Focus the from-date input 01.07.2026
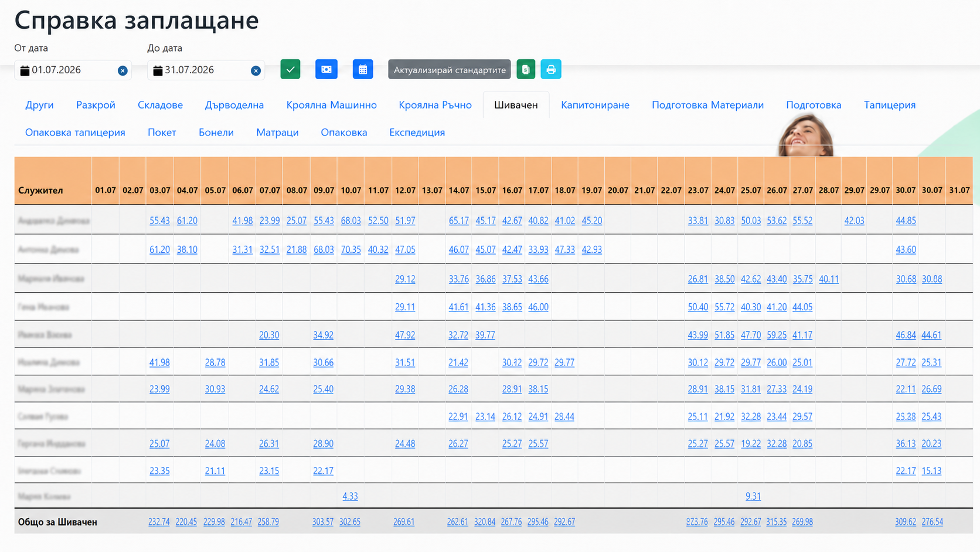The width and height of the screenshot is (980, 552). click(x=73, y=70)
